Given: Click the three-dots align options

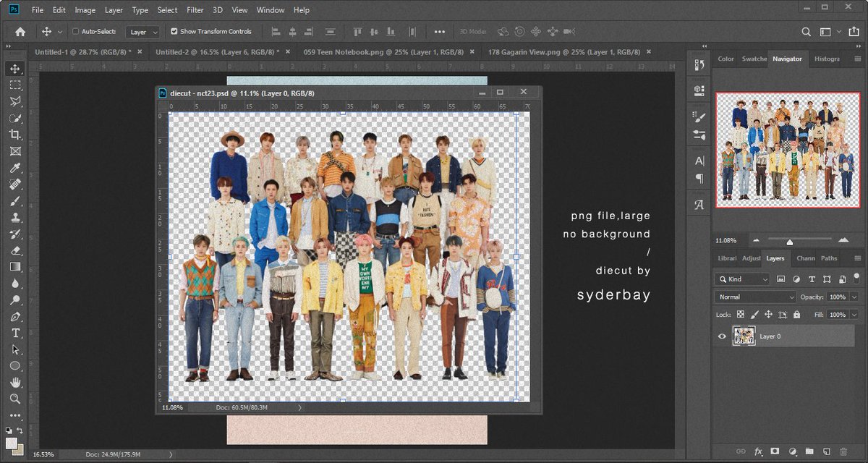Looking at the screenshot, I should [x=439, y=32].
